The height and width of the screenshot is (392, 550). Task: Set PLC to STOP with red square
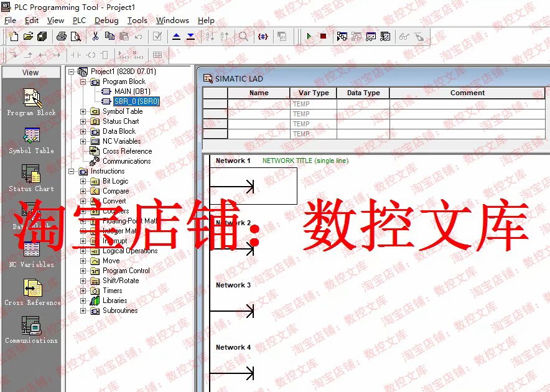tap(323, 36)
